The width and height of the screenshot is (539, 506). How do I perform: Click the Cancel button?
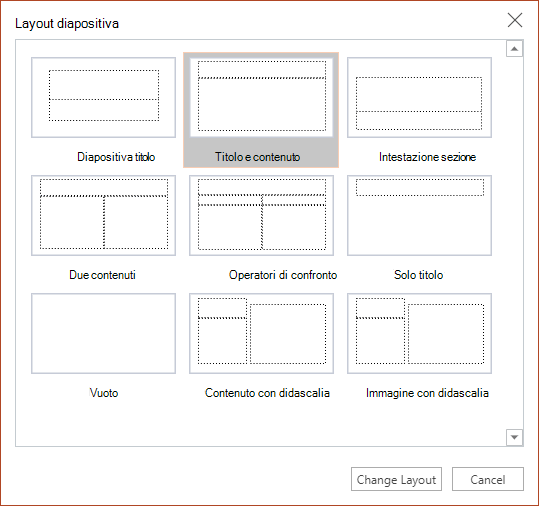click(x=488, y=479)
